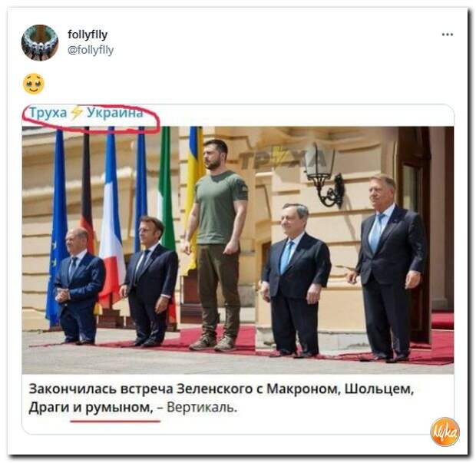This screenshot has width=476, height=463.
Task: Select the headline text starting with Закончилась встреча
Action: click(x=221, y=398)
